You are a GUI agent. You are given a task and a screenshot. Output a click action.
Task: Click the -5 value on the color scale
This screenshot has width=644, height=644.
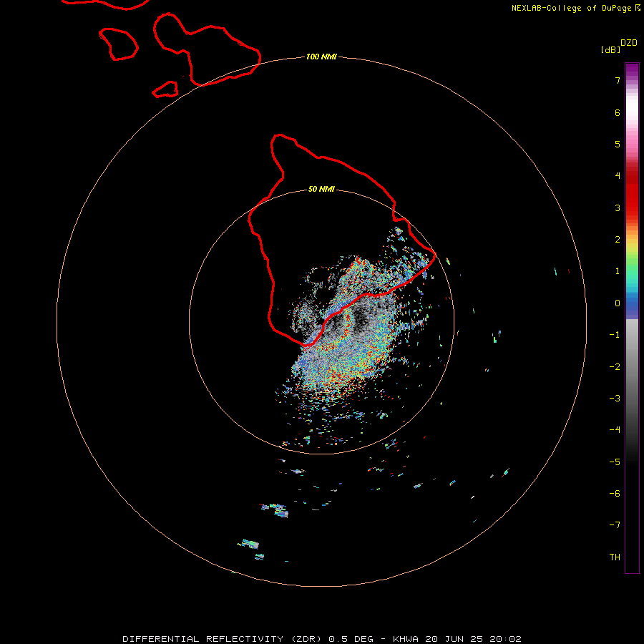point(615,462)
